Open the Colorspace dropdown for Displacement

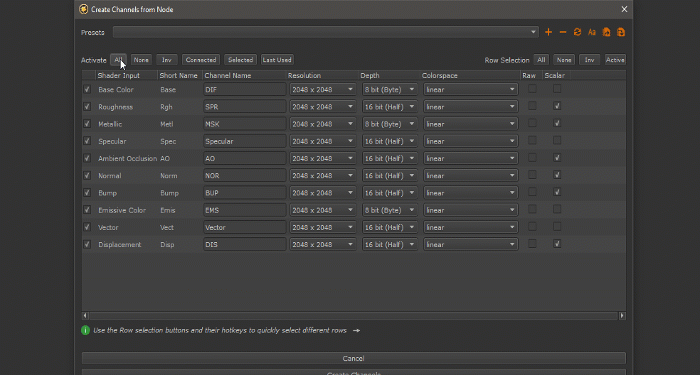pos(471,244)
